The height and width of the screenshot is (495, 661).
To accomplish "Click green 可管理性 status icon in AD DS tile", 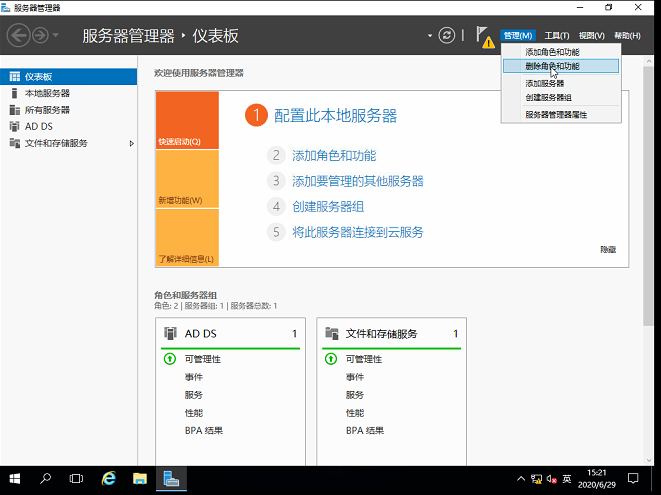I will (170, 359).
